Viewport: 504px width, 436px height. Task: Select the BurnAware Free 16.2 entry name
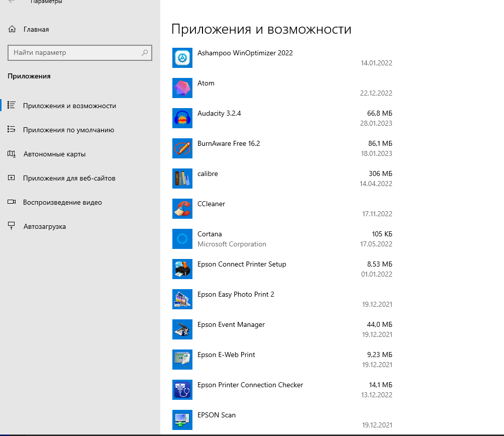229,143
